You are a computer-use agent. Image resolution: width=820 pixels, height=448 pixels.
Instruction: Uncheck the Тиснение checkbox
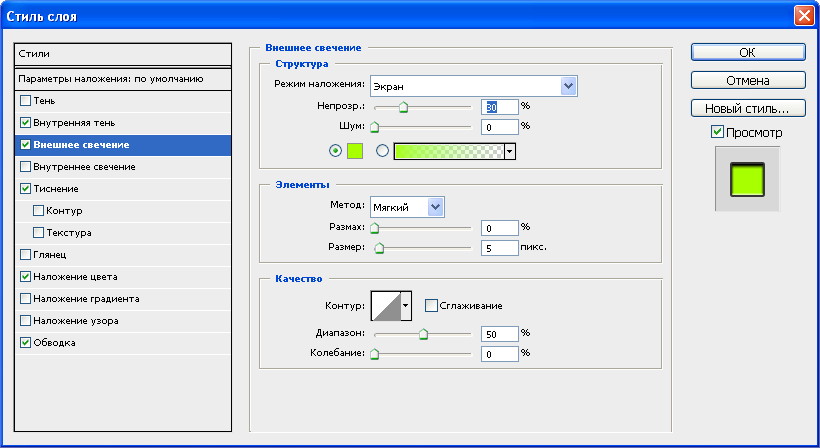(x=25, y=188)
